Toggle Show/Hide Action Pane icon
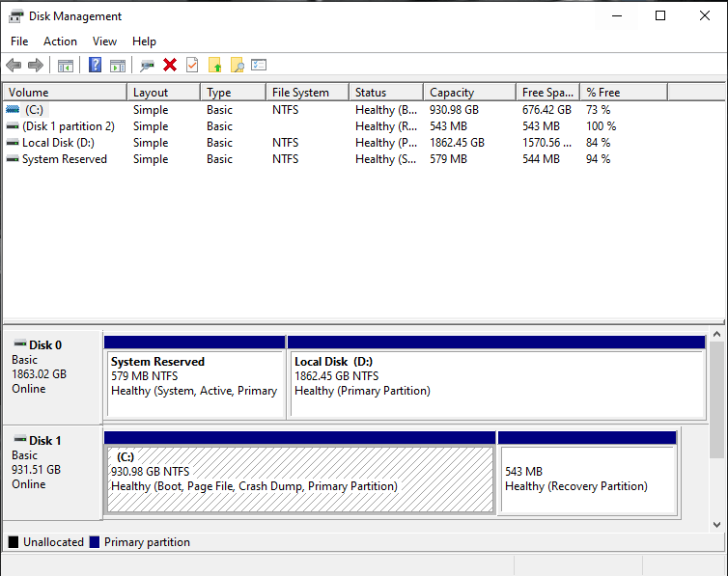This screenshot has width=728, height=576. (x=118, y=66)
